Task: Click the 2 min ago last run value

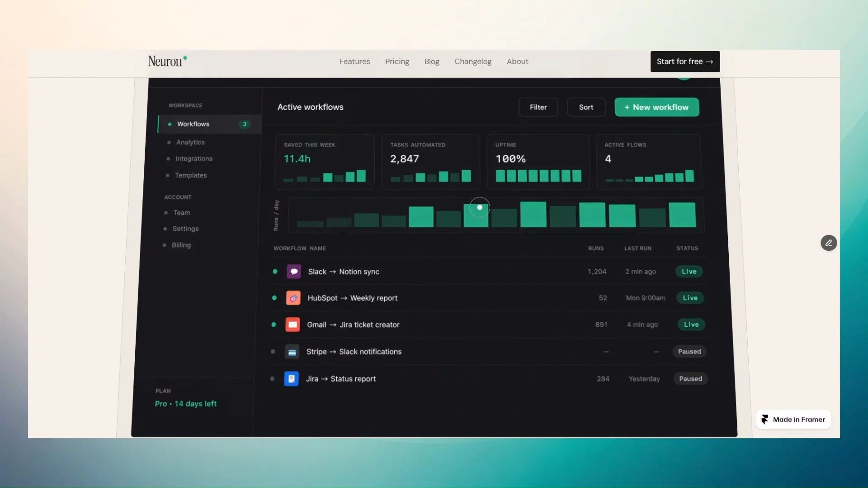Action: coord(641,272)
